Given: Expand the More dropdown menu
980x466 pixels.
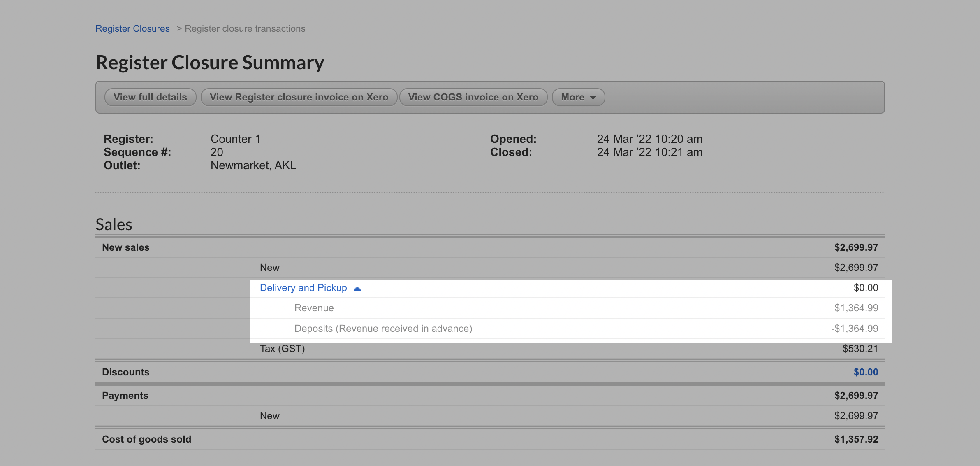Looking at the screenshot, I should [578, 97].
